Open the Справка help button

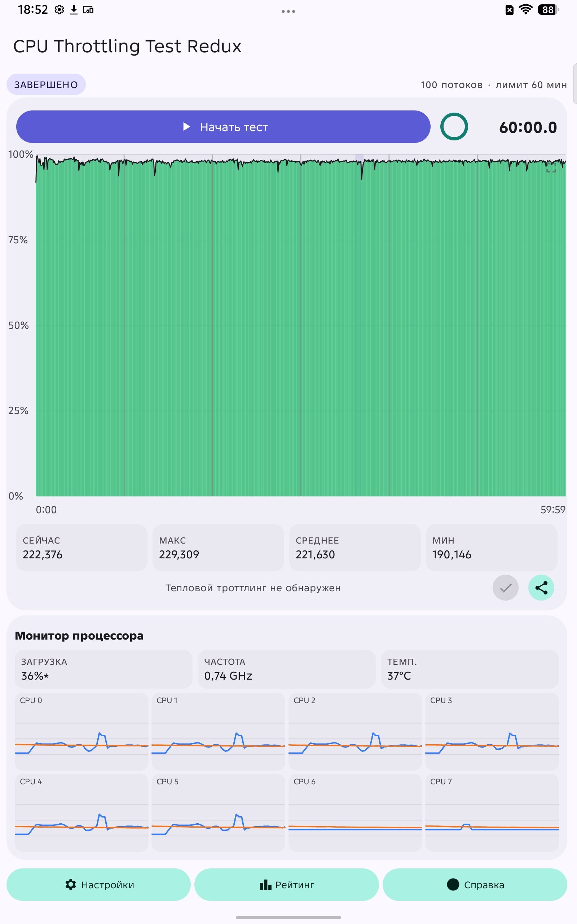pos(475,885)
